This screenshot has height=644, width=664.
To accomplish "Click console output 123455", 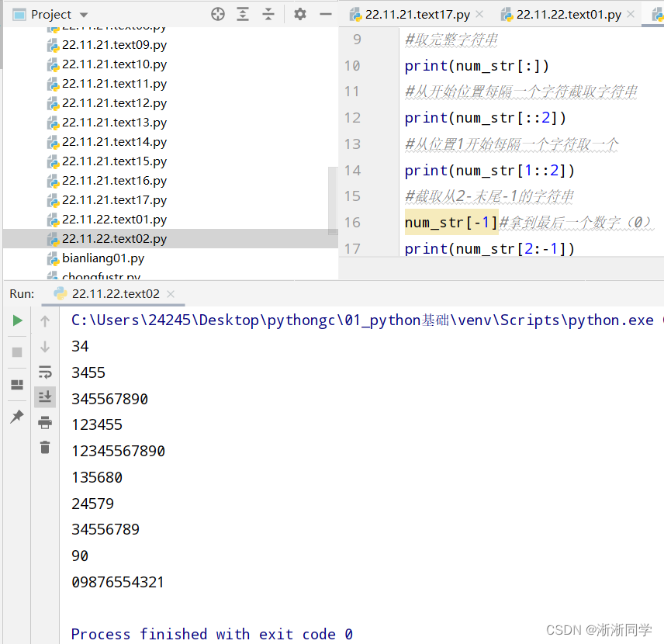I will tap(97, 425).
